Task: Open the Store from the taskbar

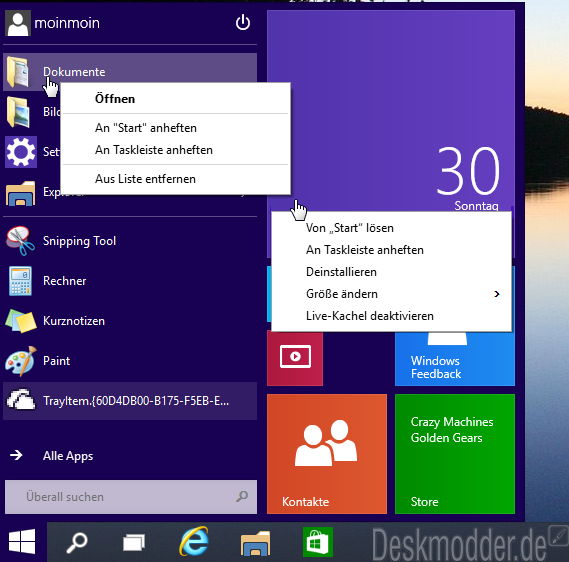Action: click(318, 542)
